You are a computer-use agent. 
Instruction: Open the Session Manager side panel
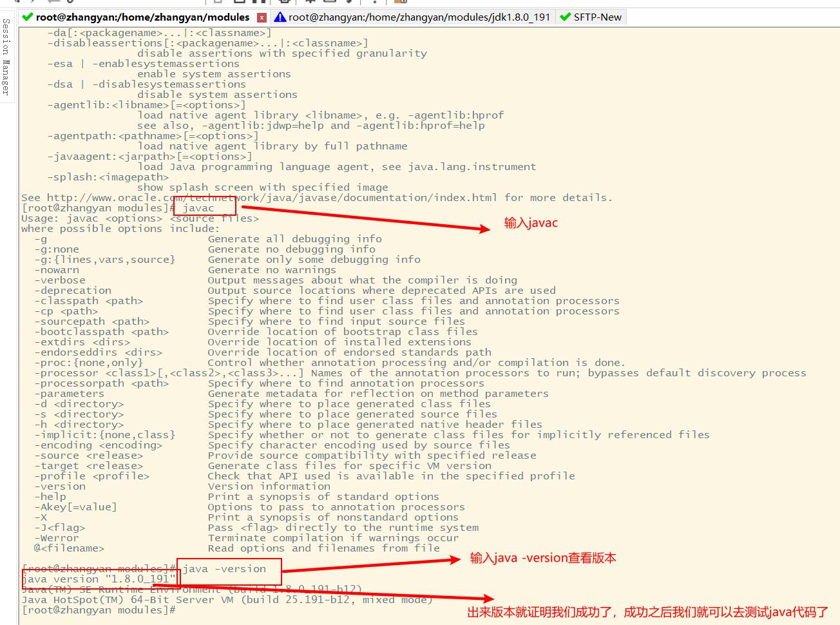coord(6,57)
